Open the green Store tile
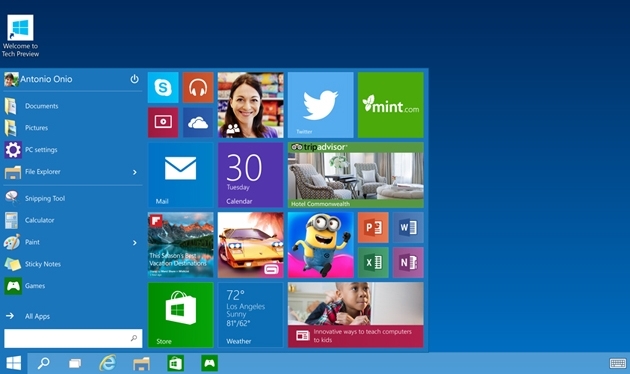Viewport: 630px width, 374px height. (x=181, y=315)
